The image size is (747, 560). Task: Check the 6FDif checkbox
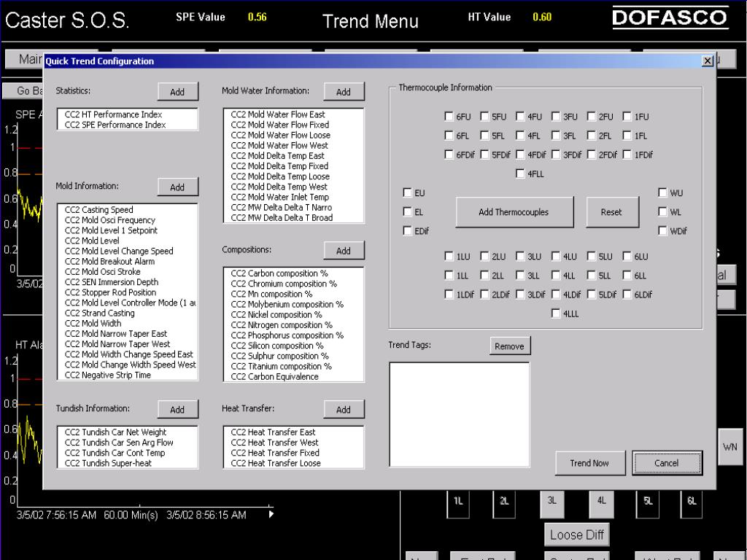point(449,155)
